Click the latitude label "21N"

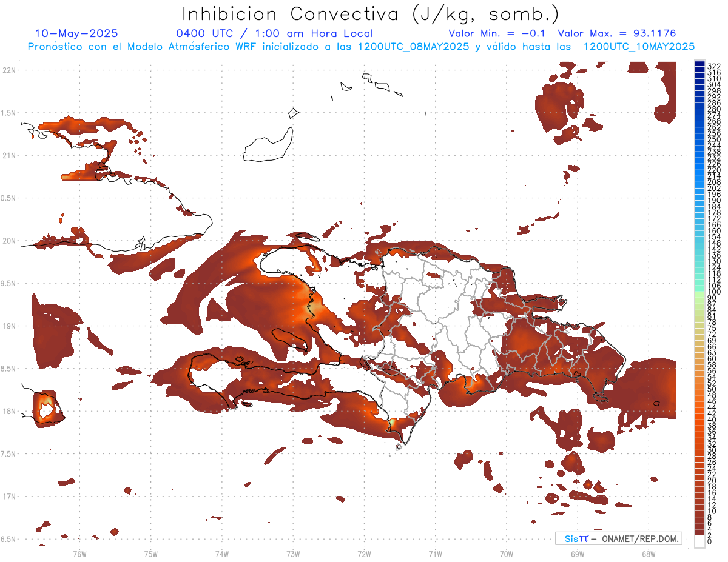coord(9,156)
